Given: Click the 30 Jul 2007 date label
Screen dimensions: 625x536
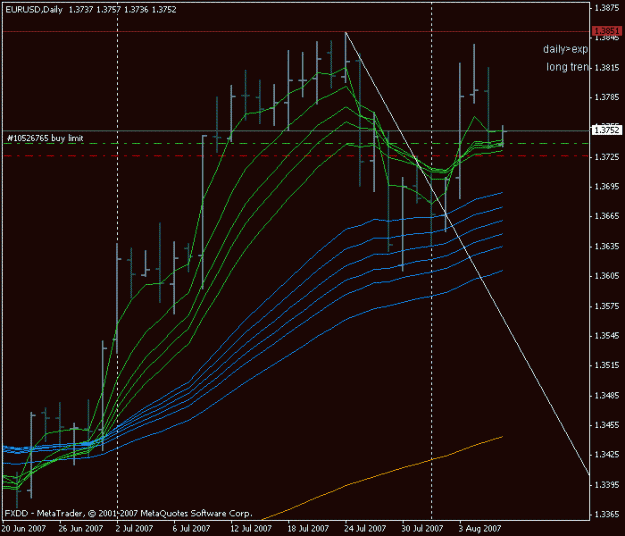Looking at the screenshot, I should (x=423, y=529).
